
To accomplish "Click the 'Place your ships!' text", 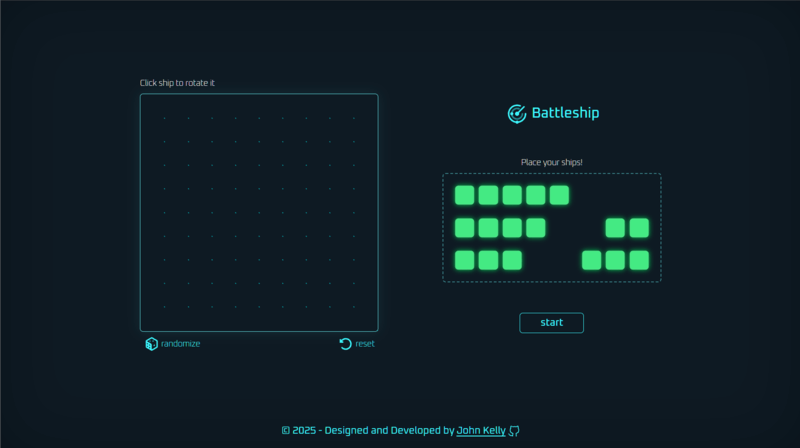I will (x=552, y=162).
